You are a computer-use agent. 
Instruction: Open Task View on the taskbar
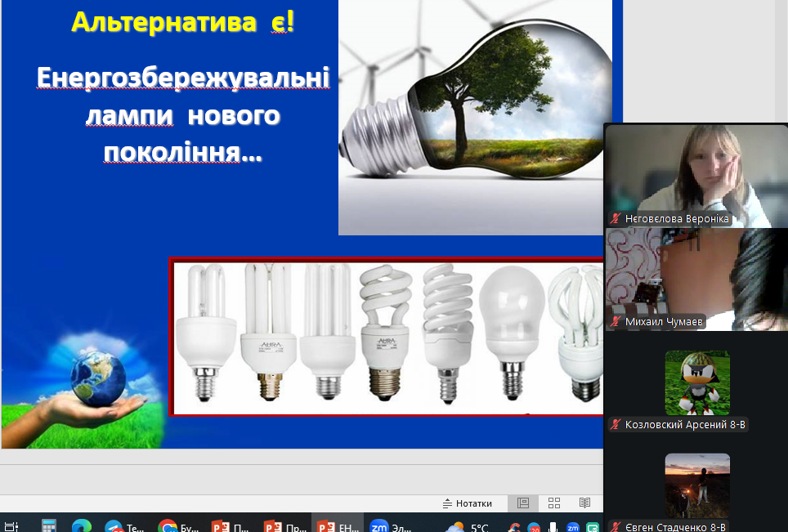[11, 527]
